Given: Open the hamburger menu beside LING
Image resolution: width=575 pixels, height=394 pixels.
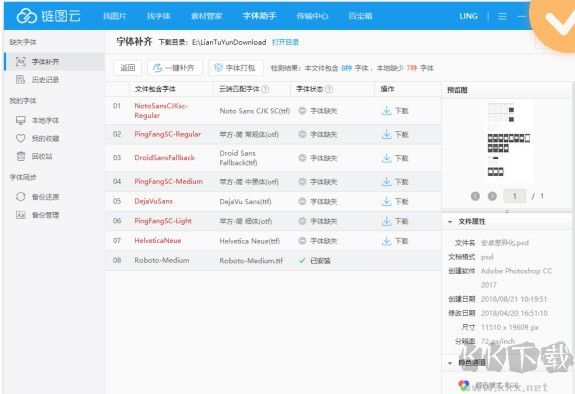Looking at the screenshot, I should [502, 16].
